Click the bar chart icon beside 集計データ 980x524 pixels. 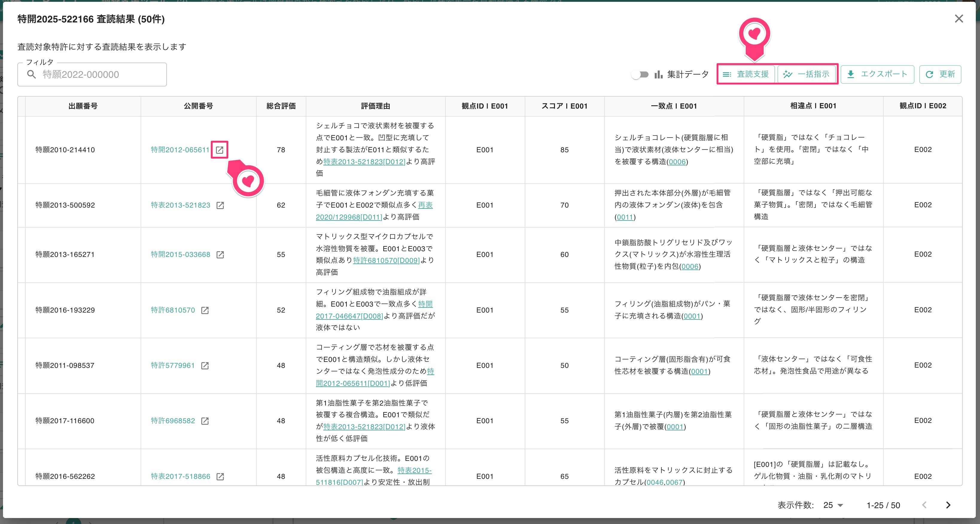(658, 74)
